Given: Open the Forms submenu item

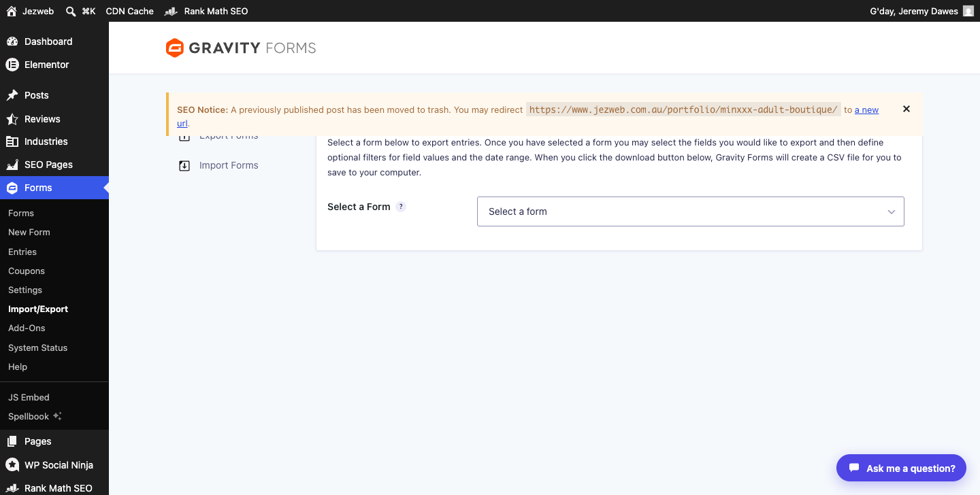Looking at the screenshot, I should coord(21,213).
